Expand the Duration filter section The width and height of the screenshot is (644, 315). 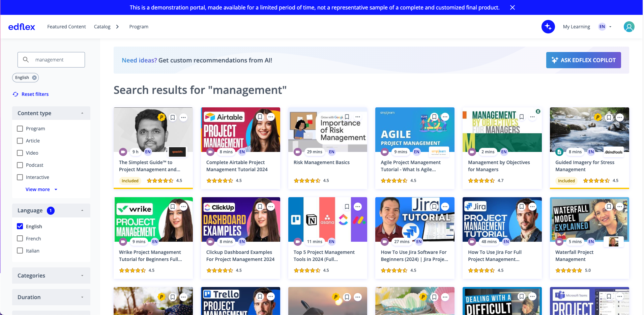pyautogui.click(x=51, y=297)
